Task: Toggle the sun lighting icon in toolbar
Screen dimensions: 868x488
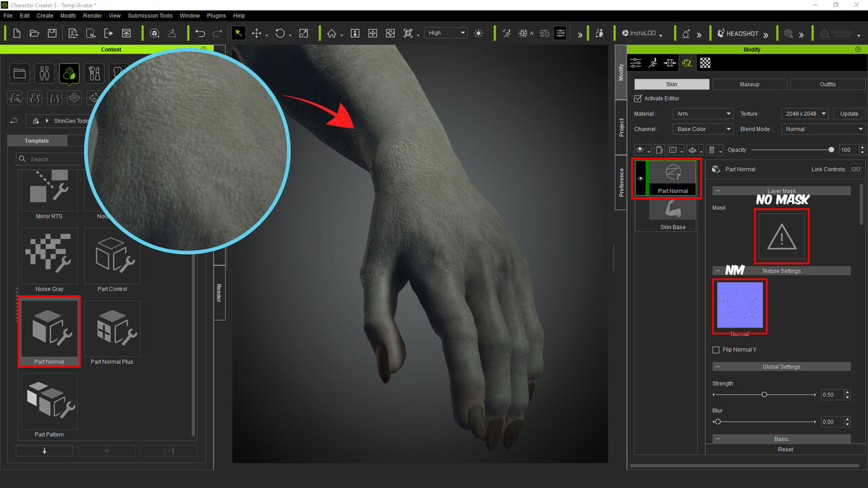Action: (479, 33)
